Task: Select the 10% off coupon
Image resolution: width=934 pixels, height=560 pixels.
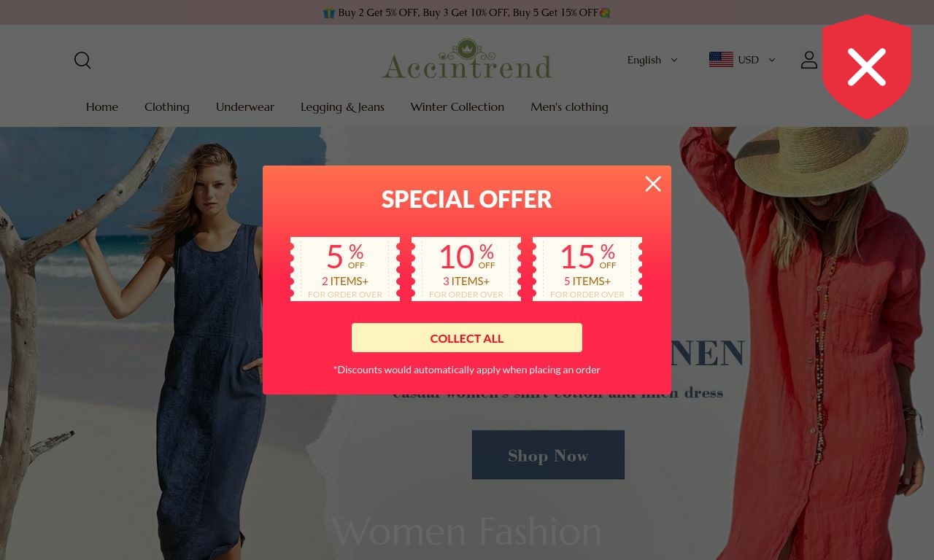Action: click(x=466, y=269)
